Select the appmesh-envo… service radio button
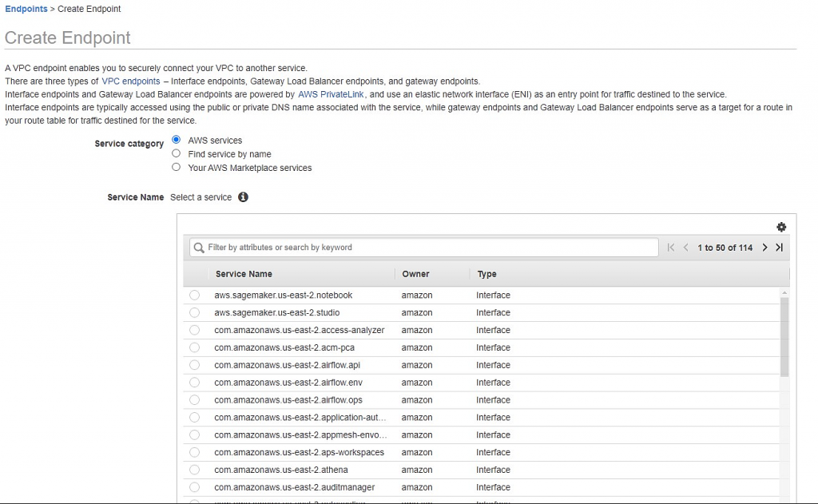Screen dimensions: 818x504 click(x=195, y=435)
